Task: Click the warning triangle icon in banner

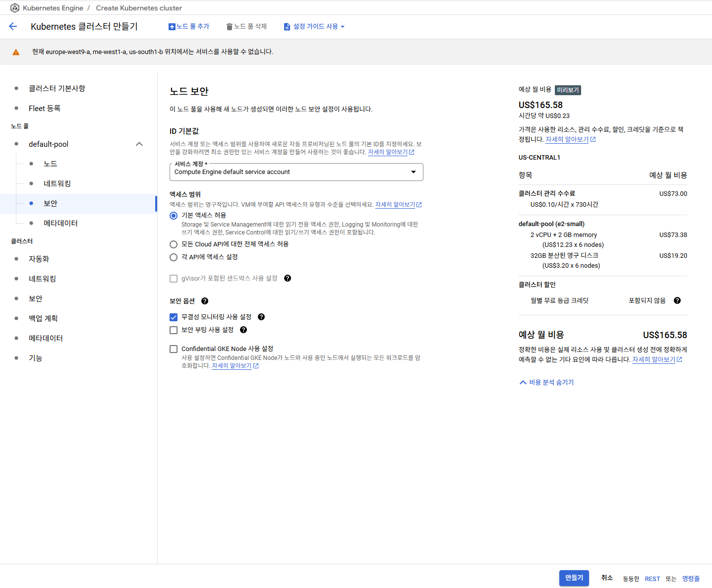Action: click(x=16, y=52)
